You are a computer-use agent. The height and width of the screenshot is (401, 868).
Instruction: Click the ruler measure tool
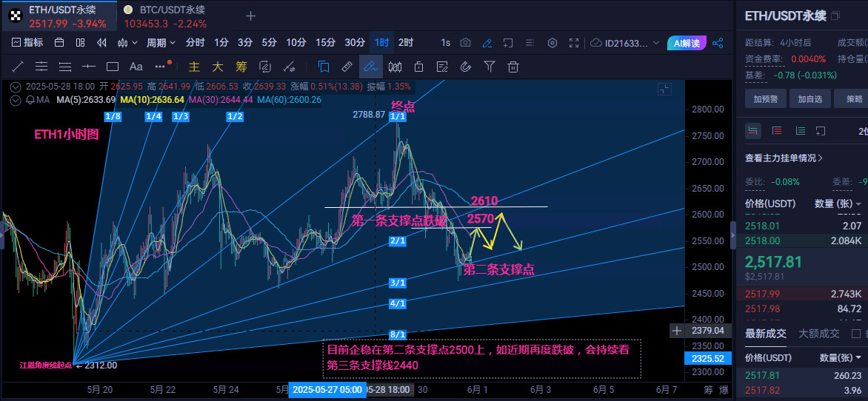347,67
